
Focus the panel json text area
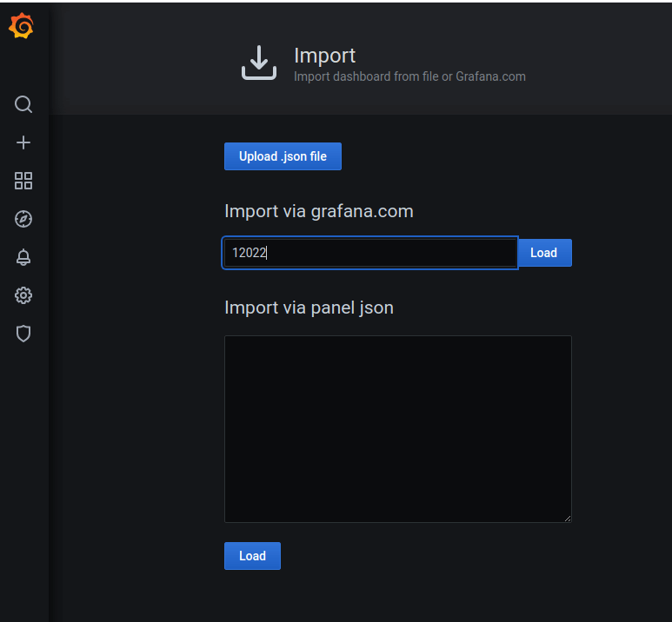coord(397,429)
